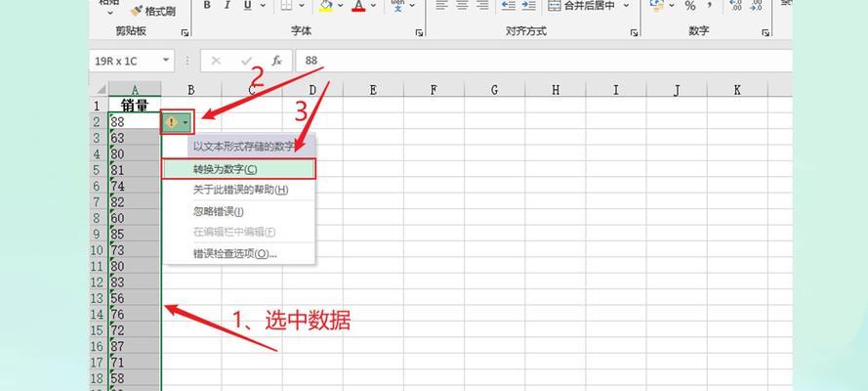Open the Merge and Center dropdown arrow
This screenshot has width=868, height=391.
[626, 6]
